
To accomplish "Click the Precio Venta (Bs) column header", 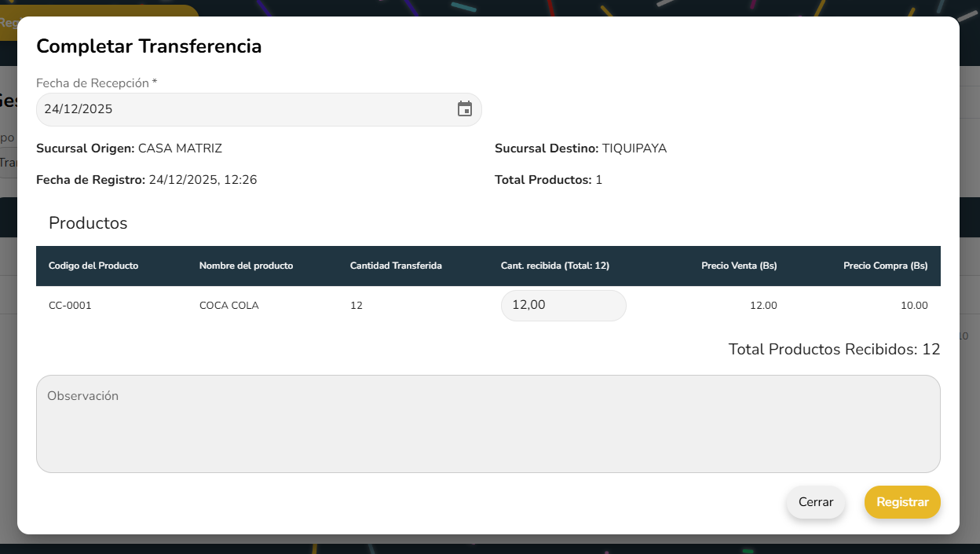I will pos(738,266).
